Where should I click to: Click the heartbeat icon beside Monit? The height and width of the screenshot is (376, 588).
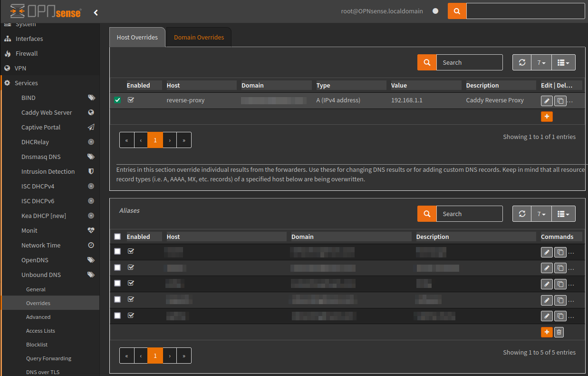click(91, 230)
